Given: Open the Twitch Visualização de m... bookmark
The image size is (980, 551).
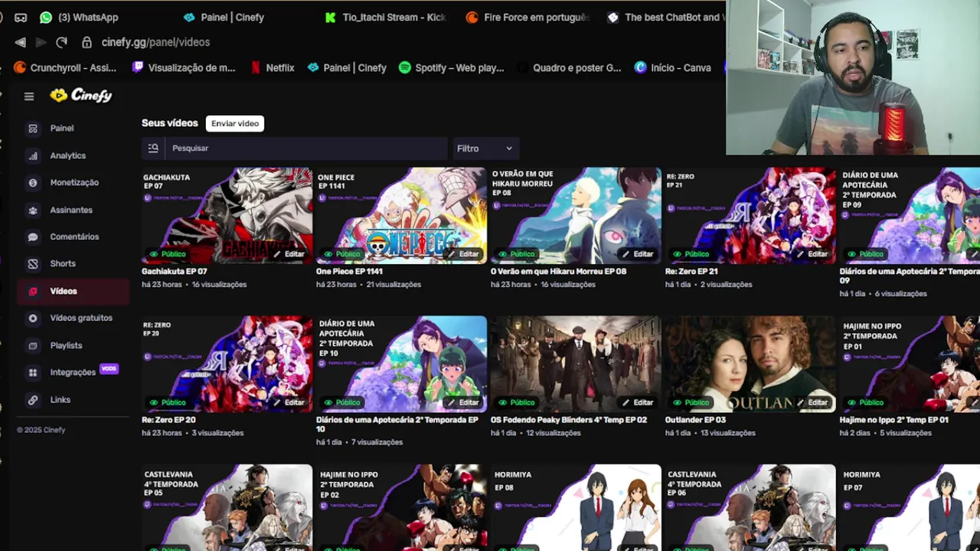Looking at the screenshot, I should click(x=184, y=67).
